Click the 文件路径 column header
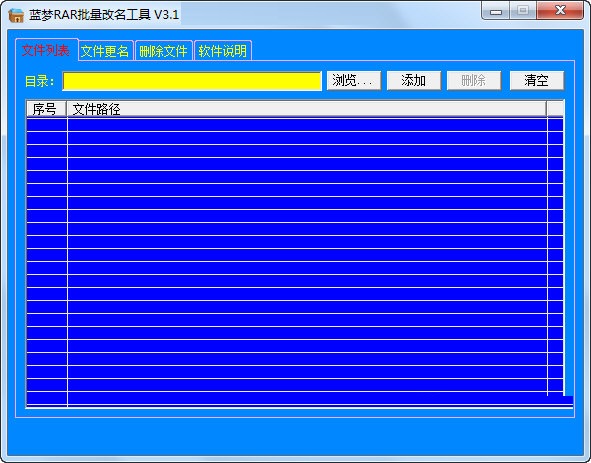The height and width of the screenshot is (463, 591). coord(306,109)
